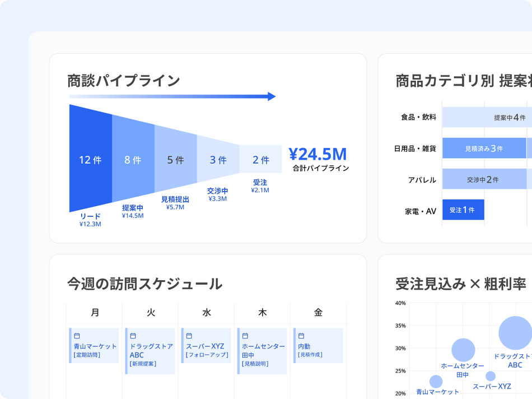Image resolution: width=532 pixels, height=399 pixels.
Task: Select the 5件 funnel segment
Action: point(175,159)
